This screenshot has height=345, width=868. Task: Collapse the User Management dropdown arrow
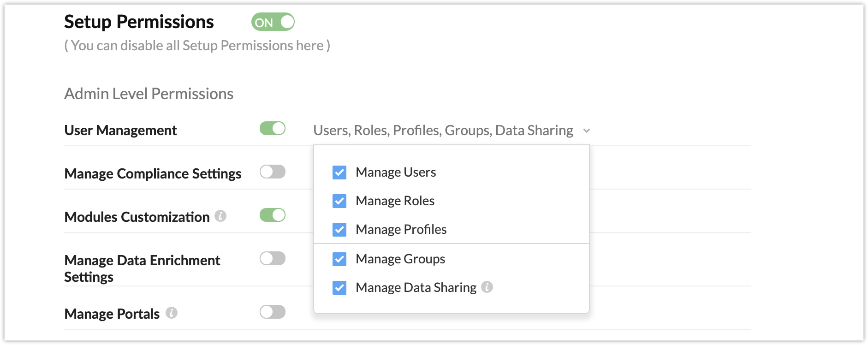pyautogui.click(x=587, y=131)
